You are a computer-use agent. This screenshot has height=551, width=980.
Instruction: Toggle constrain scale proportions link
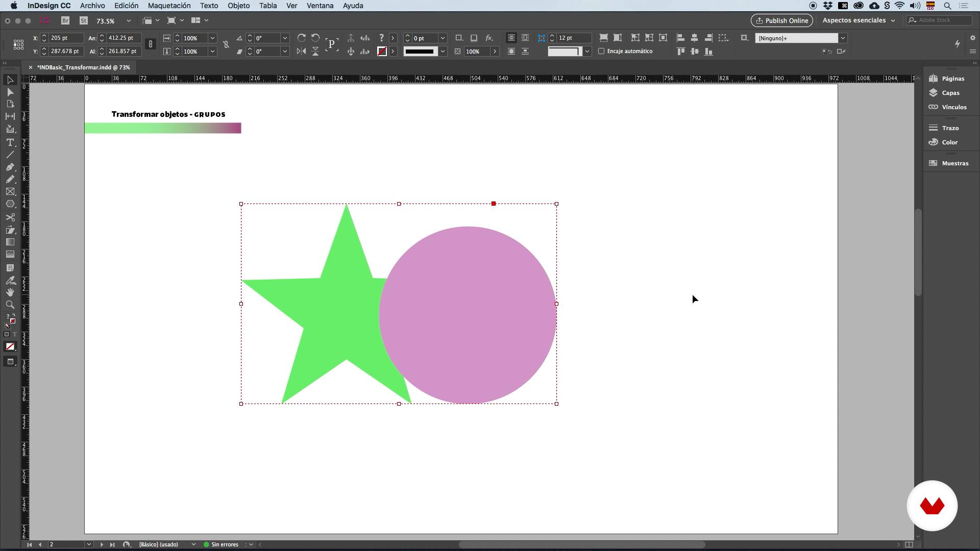pyautogui.click(x=226, y=44)
